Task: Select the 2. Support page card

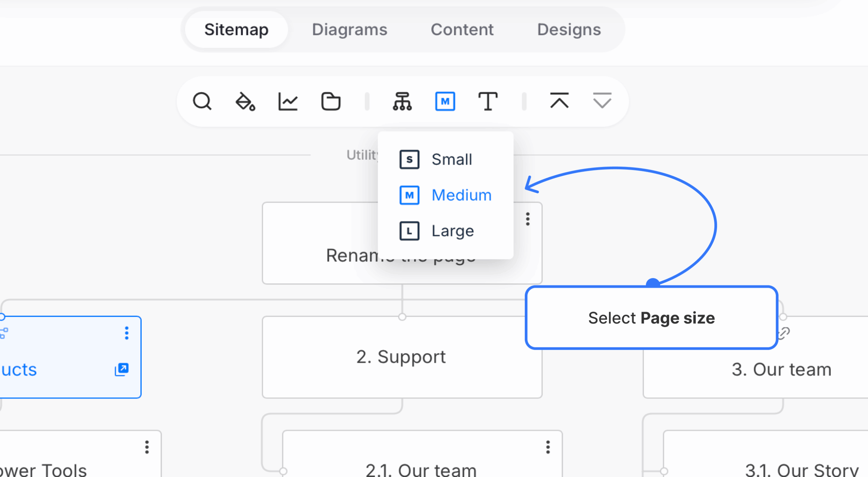Action: click(x=402, y=357)
